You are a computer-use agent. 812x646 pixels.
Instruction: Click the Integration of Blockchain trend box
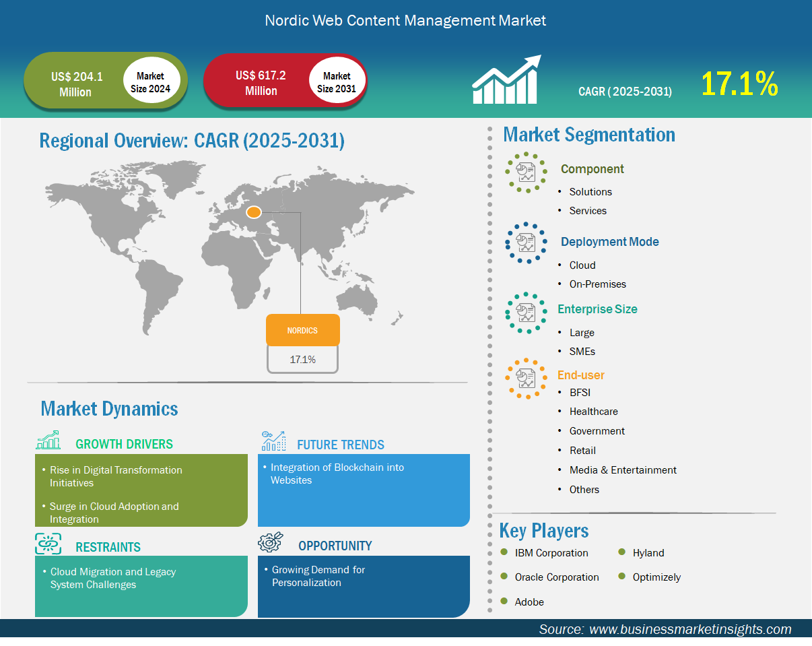click(x=364, y=490)
